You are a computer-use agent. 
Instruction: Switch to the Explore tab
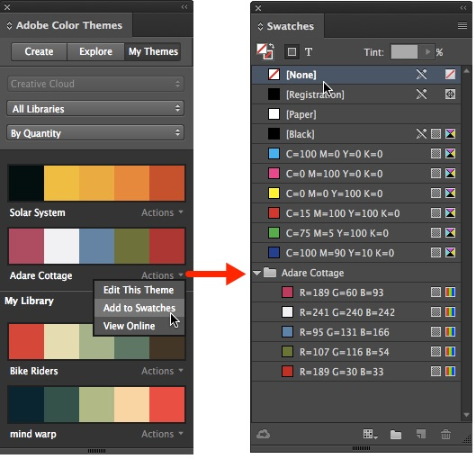pyautogui.click(x=95, y=51)
